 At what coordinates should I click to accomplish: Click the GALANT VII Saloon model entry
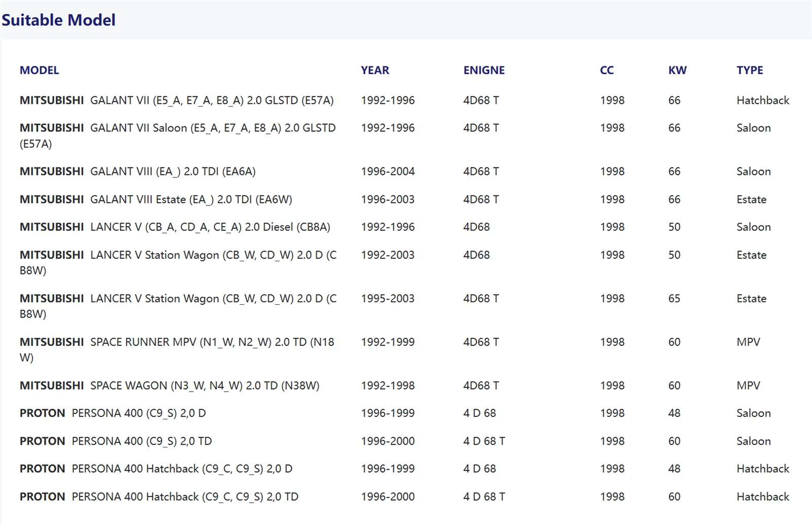[178, 128]
